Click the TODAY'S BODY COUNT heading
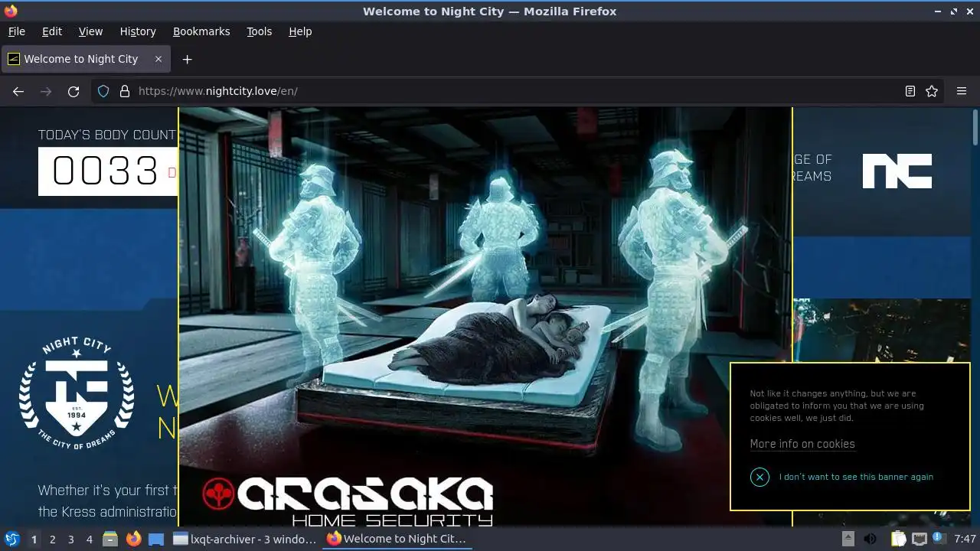The width and height of the screenshot is (980, 551). pos(107,135)
